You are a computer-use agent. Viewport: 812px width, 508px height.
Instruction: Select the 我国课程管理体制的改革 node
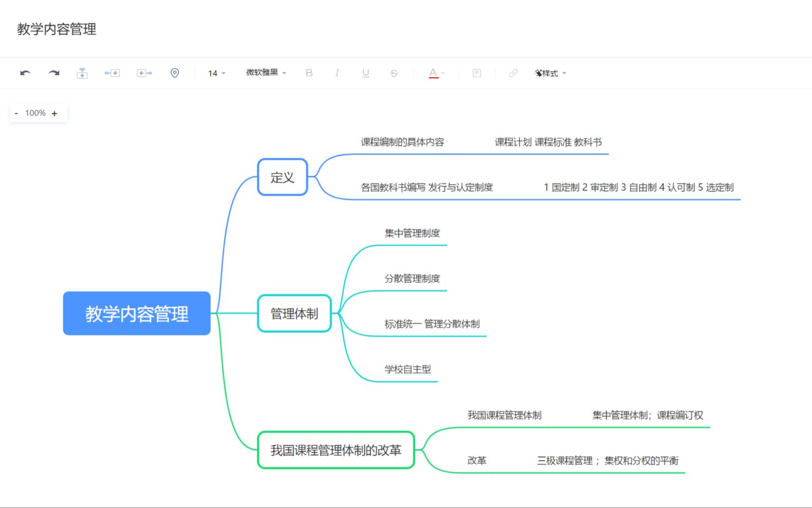pyautogui.click(x=336, y=450)
